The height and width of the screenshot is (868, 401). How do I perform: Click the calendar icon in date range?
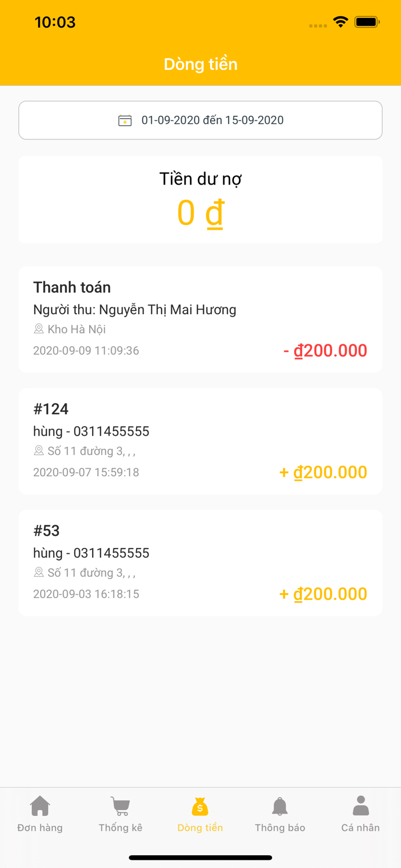click(125, 120)
